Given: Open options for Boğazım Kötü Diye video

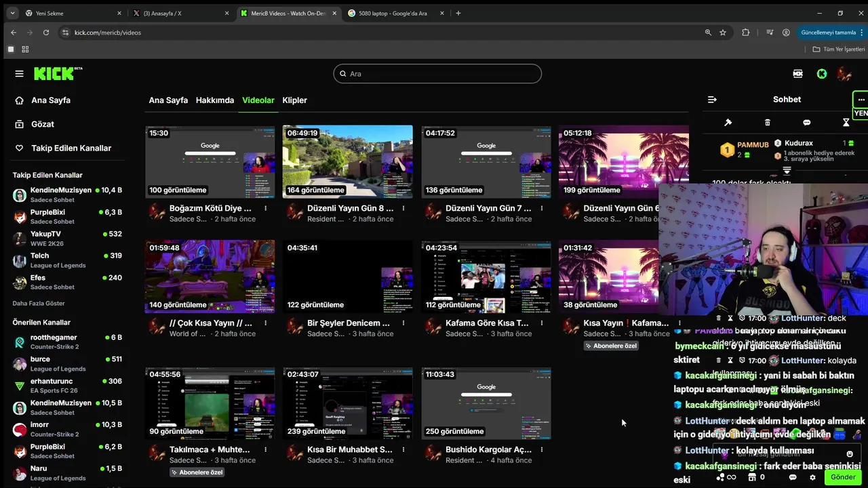Looking at the screenshot, I should [x=265, y=209].
